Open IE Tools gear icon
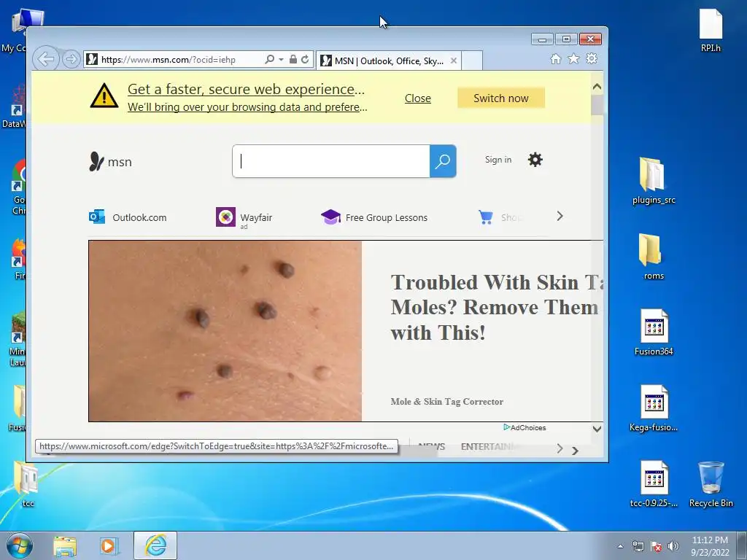This screenshot has width=747, height=560. (592, 58)
